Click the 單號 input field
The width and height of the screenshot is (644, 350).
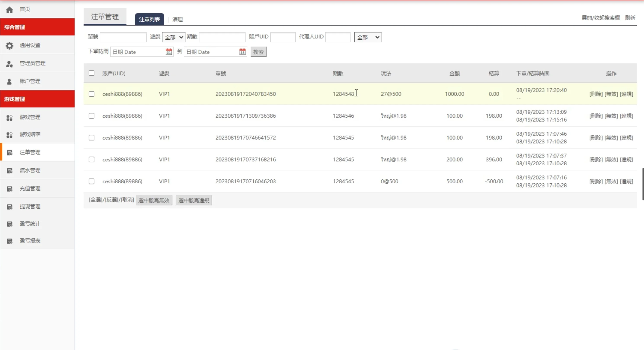coord(123,37)
